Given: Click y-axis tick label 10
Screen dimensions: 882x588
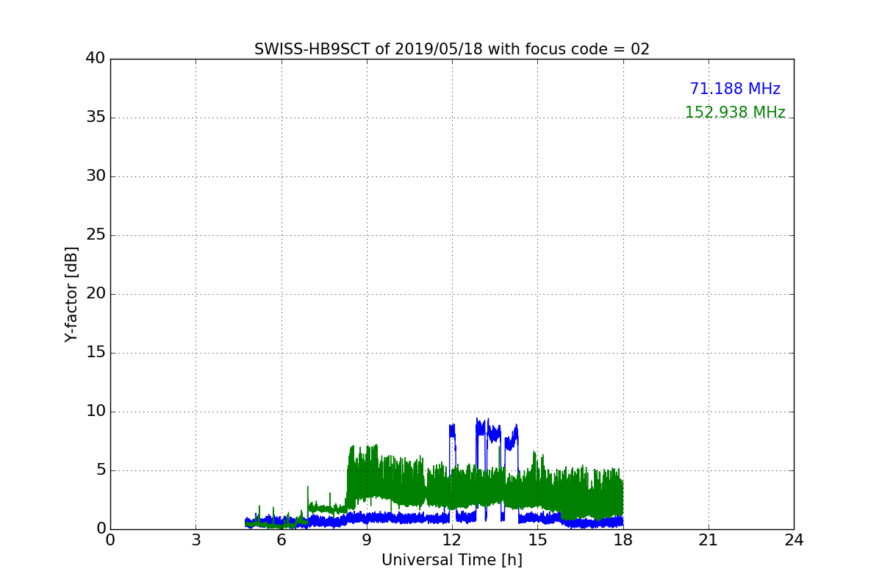Looking at the screenshot, I should pyautogui.click(x=96, y=412).
